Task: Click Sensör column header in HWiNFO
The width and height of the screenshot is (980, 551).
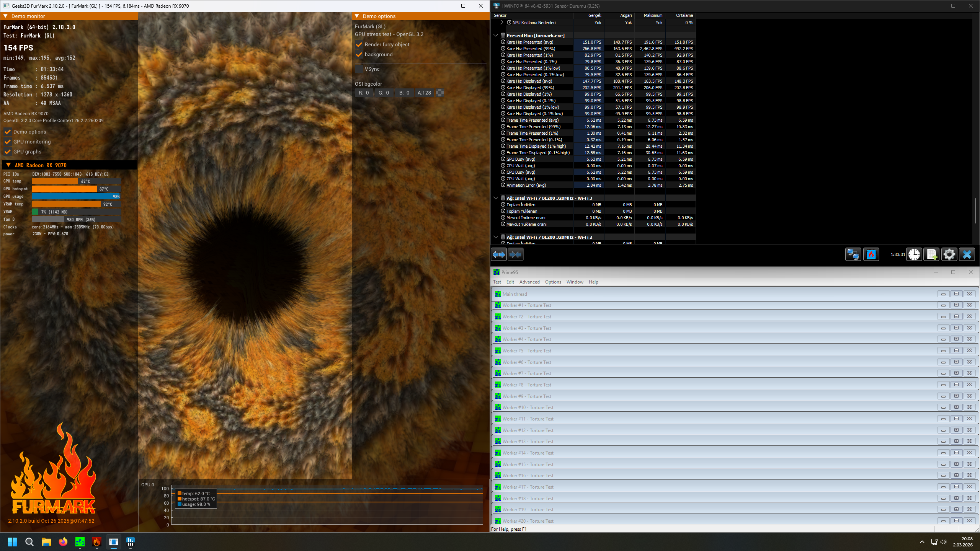Action: pos(532,15)
